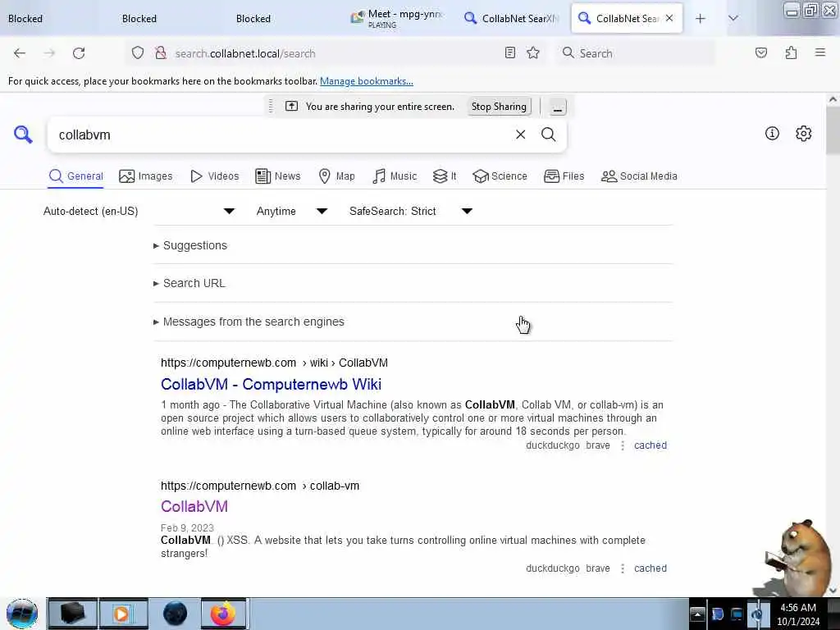The image size is (840, 630).
Task: Switch to the Files category
Action: coord(564,176)
